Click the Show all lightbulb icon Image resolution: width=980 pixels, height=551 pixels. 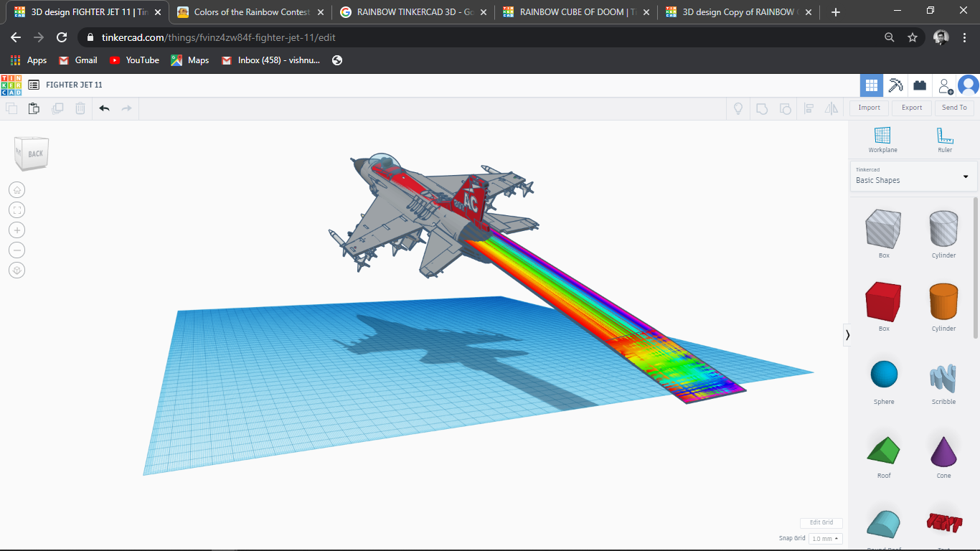[738, 108]
